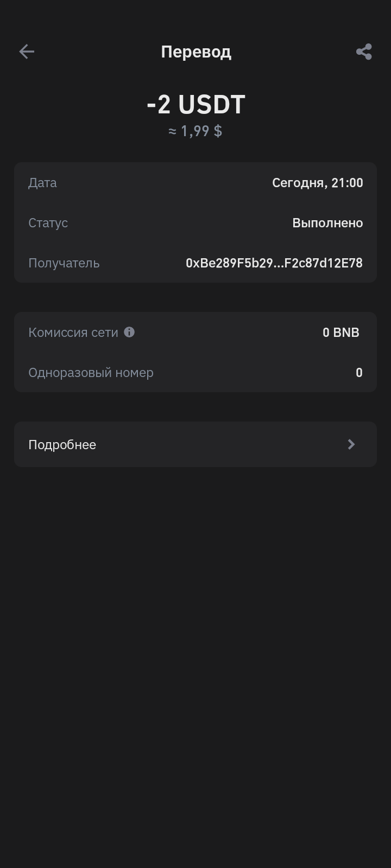Tap the date value Сегодня, 21:00
This screenshot has height=868, width=391.
[317, 183]
